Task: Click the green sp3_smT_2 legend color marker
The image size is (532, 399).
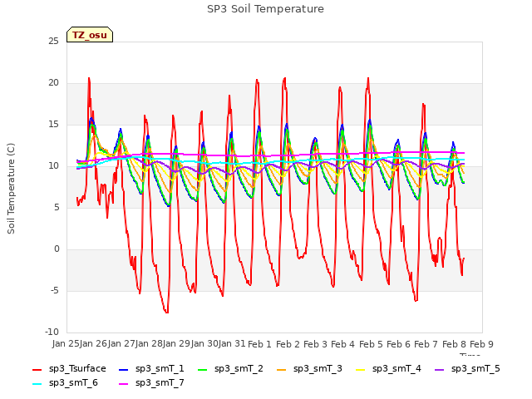Action: (x=203, y=369)
